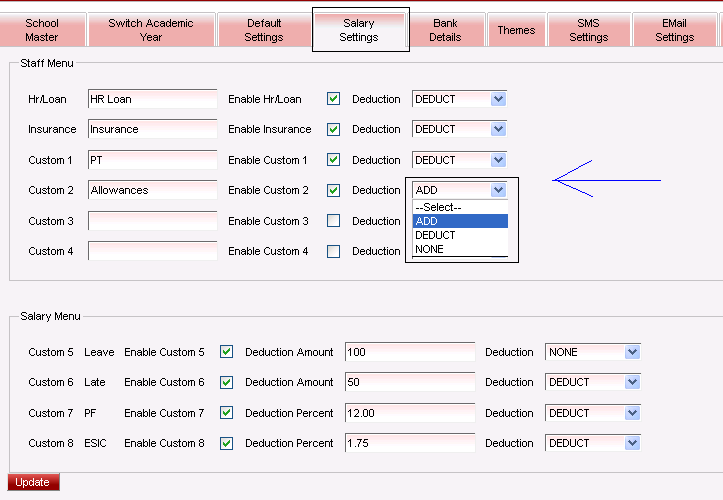723x500 pixels.
Task: Open the School Master tab
Action: click(x=42, y=30)
